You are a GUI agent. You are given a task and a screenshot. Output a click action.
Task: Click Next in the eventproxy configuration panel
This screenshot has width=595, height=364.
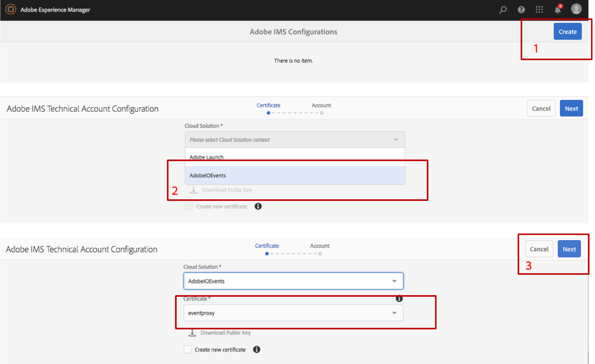(x=569, y=249)
